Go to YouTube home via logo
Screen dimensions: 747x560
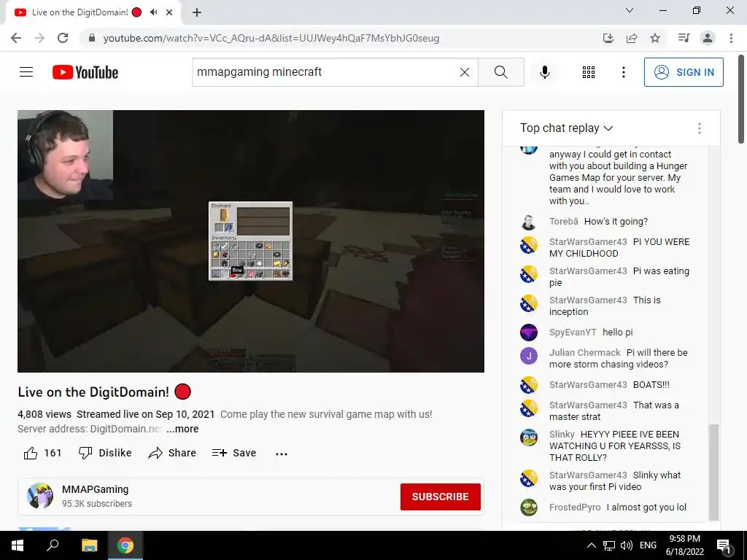(85, 72)
